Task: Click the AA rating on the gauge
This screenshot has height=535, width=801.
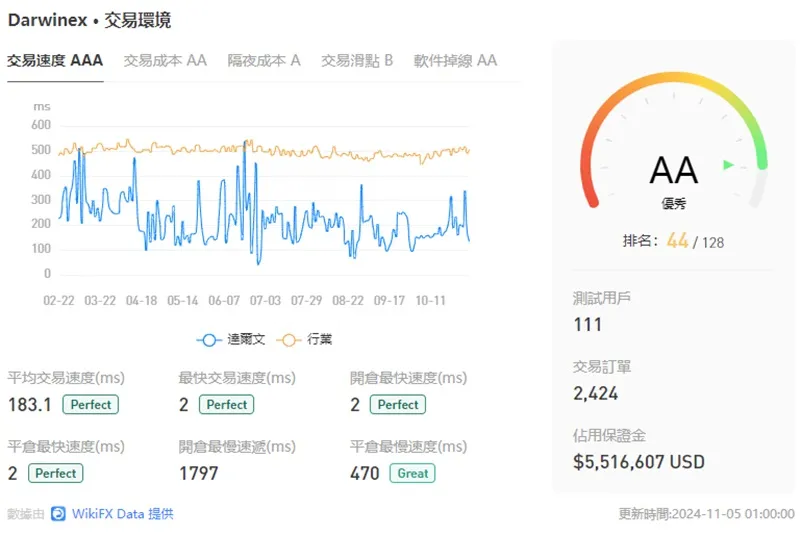Action: [673, 170]
